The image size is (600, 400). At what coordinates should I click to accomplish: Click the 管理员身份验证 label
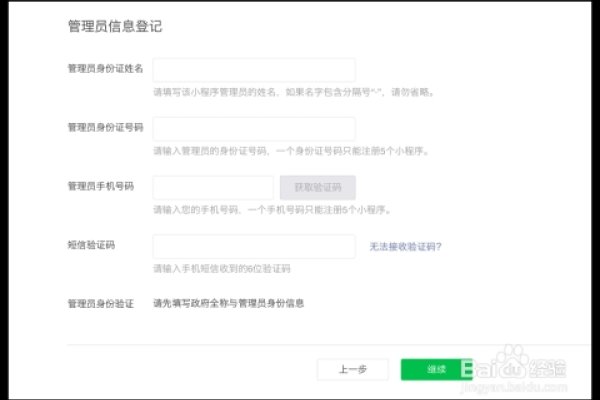point(100,302)
